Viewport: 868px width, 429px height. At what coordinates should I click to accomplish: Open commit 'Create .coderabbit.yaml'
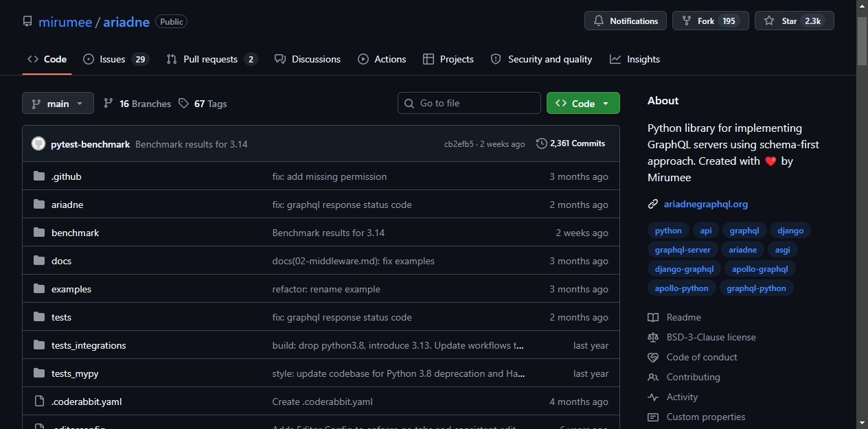point(323,402)
